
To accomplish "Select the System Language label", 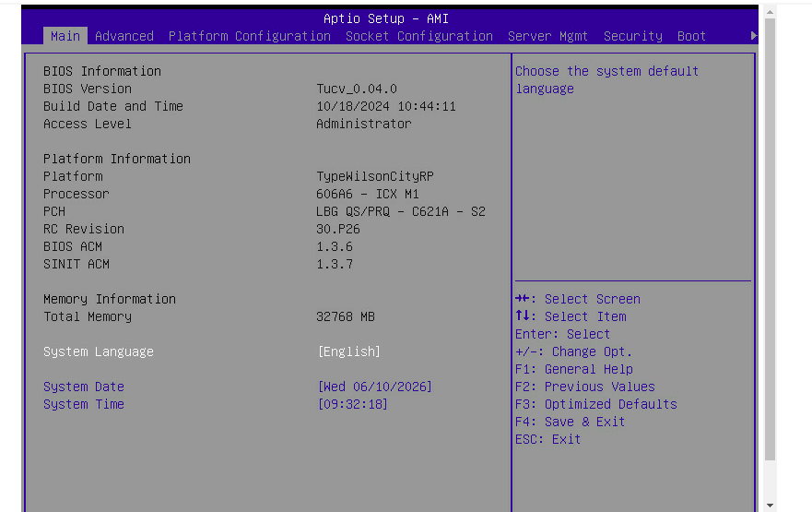I will click(x=99, y=351).
